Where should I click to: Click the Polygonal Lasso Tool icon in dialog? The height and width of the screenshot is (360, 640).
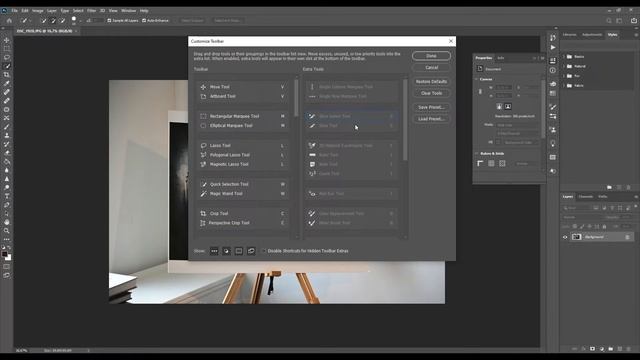tap(203, 155)
